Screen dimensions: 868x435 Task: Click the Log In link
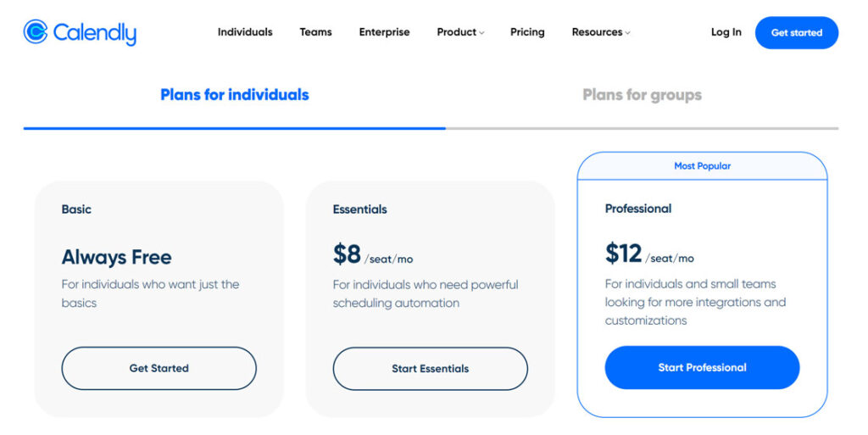click(726, 32)
